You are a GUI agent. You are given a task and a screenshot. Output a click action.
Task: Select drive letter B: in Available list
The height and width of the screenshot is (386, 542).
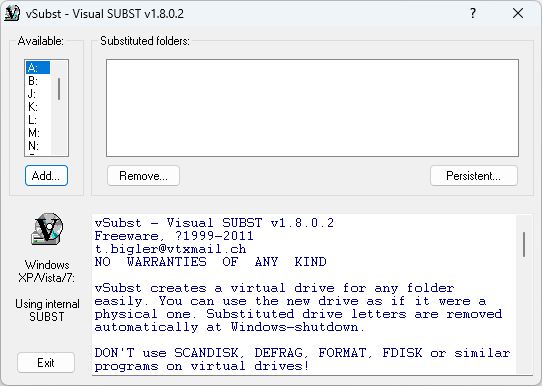(38, 81)
